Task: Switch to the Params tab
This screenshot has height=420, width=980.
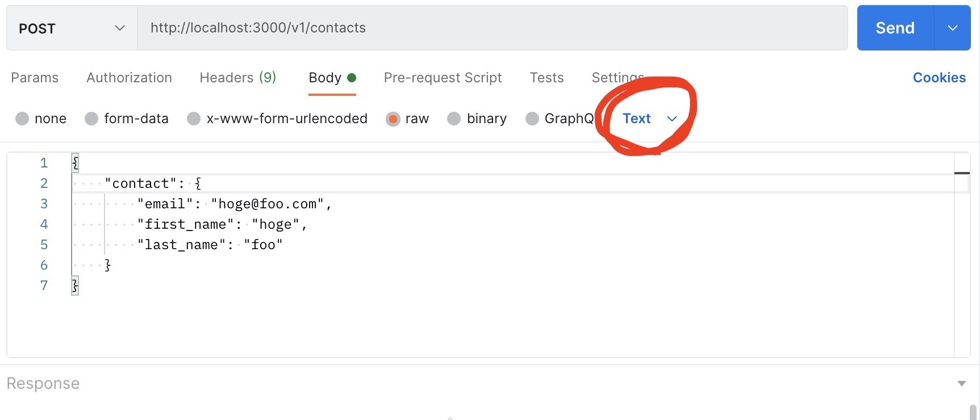Action: click(x=35, y=78)
